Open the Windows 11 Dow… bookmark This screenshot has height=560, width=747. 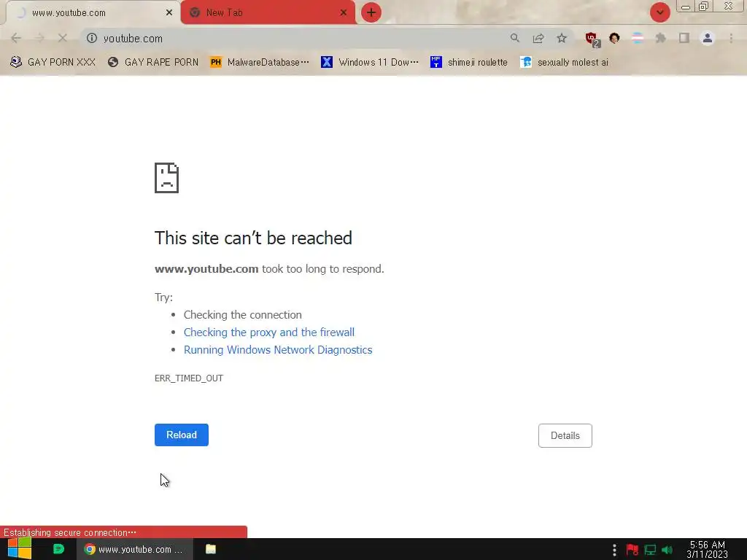tap(370, 62)
